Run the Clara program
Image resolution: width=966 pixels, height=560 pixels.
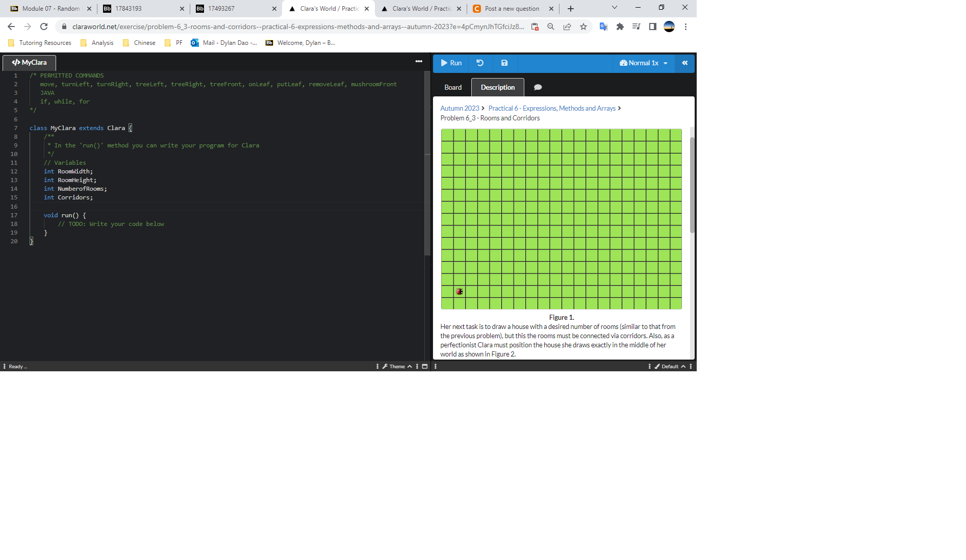(x=451, y=63)
